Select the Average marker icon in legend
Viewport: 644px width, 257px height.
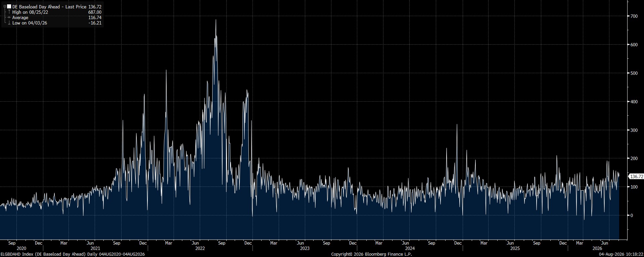click(9, 17)
